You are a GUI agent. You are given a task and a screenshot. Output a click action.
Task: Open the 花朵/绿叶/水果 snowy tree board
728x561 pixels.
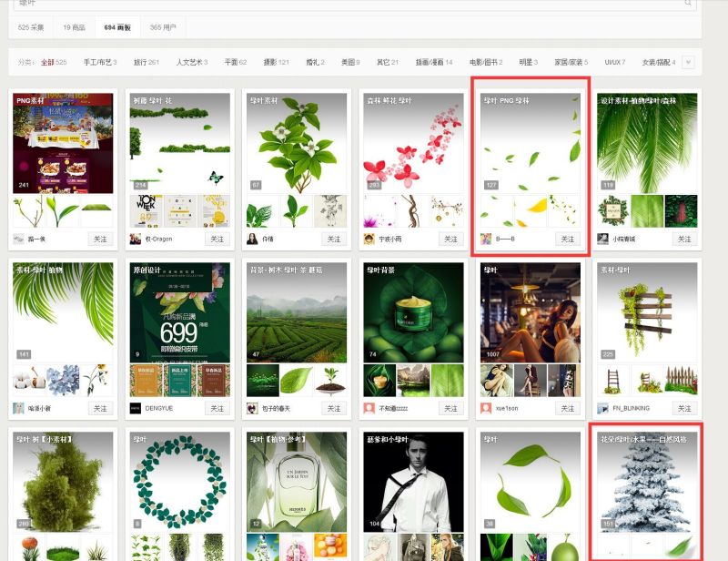coord(647,482)
